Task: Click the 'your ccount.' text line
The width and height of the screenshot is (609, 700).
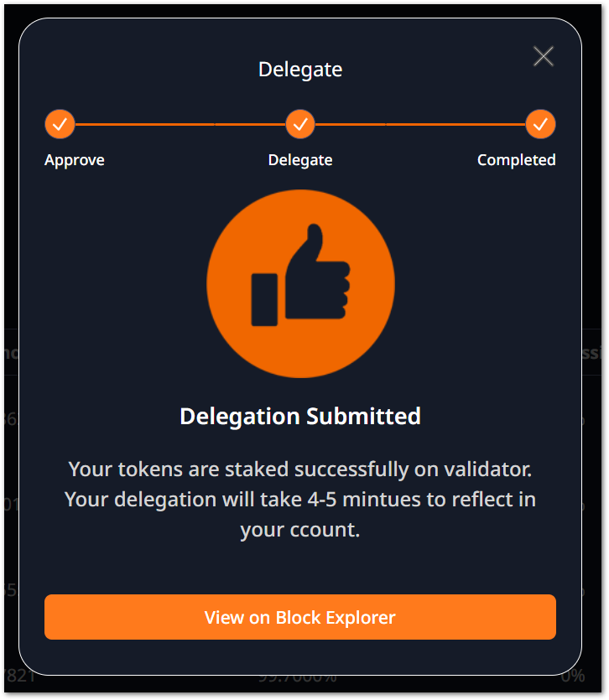Action: [x=300, y=530]
